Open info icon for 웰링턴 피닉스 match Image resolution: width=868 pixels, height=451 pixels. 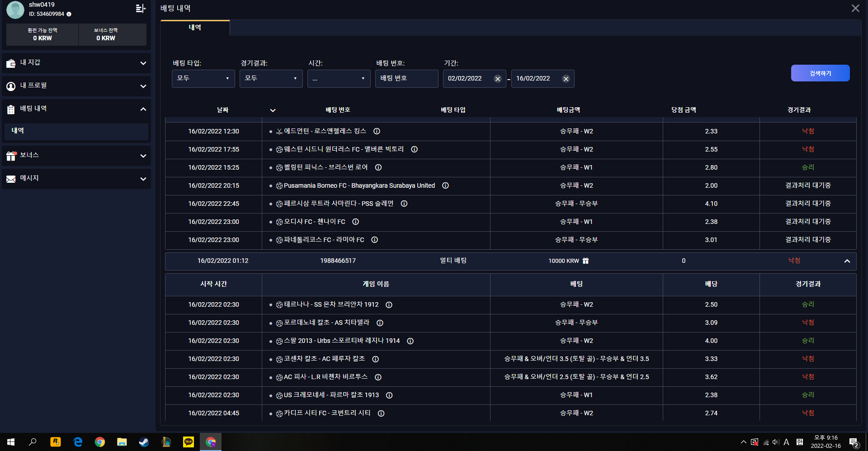378,167
